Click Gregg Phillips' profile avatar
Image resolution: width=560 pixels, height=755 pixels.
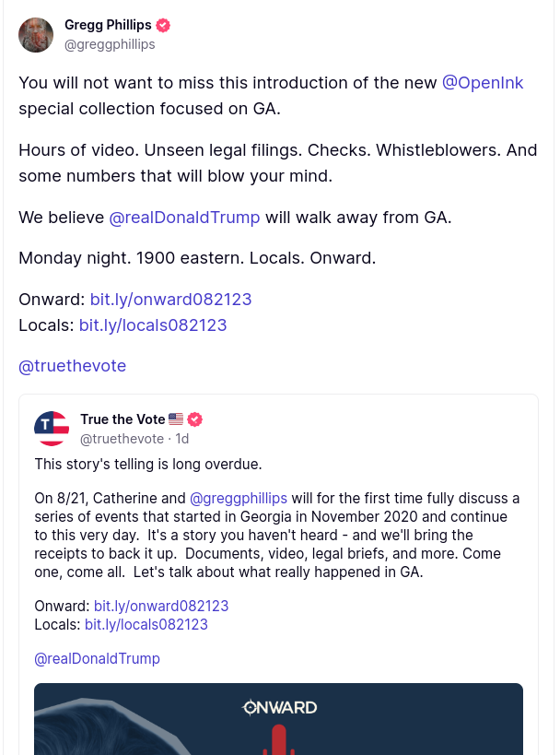coord(36,35)
